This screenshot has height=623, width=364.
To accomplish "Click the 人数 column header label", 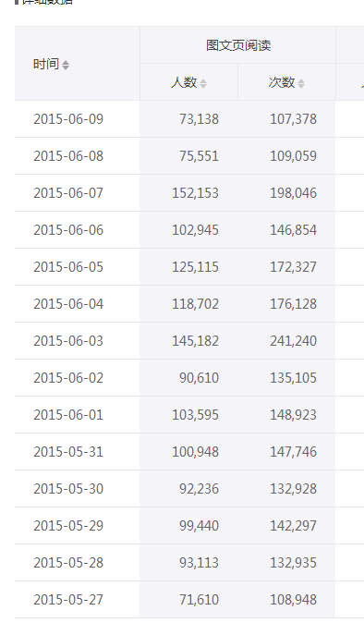I will click(x=184, y=82).
